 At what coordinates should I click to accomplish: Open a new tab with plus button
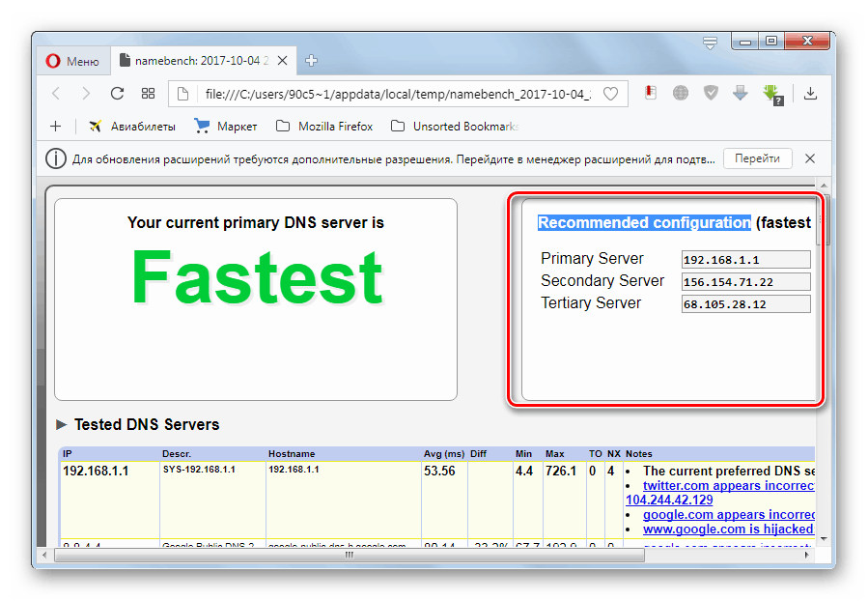pos(311,60)
